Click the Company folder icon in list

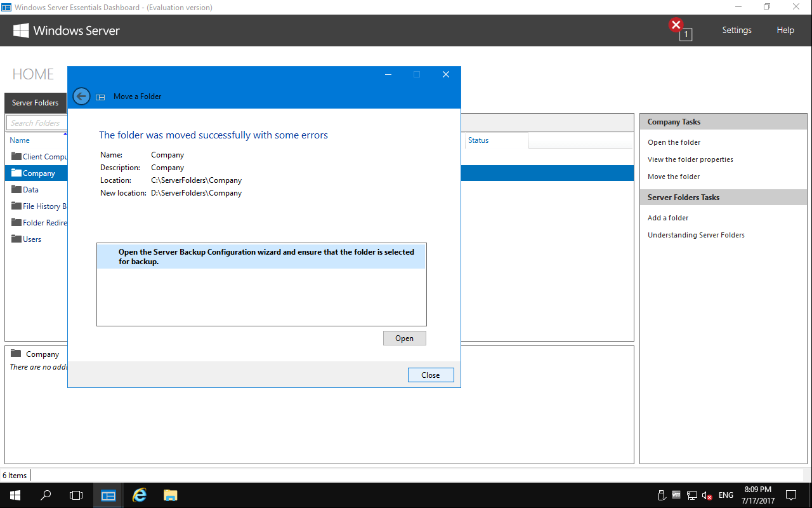pyautogui.click(x=16, y=173)
